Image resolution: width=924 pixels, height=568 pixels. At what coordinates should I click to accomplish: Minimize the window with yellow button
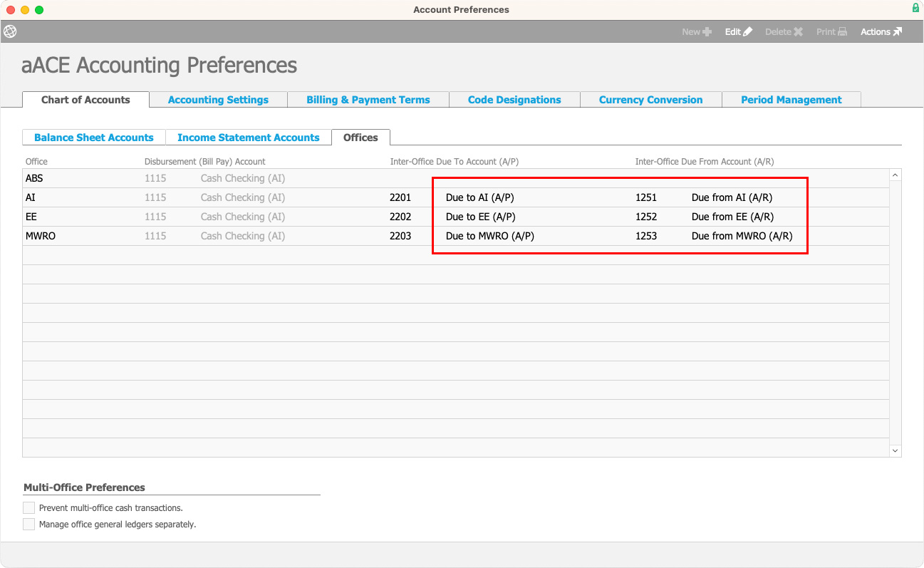click(x=25, y=10)
